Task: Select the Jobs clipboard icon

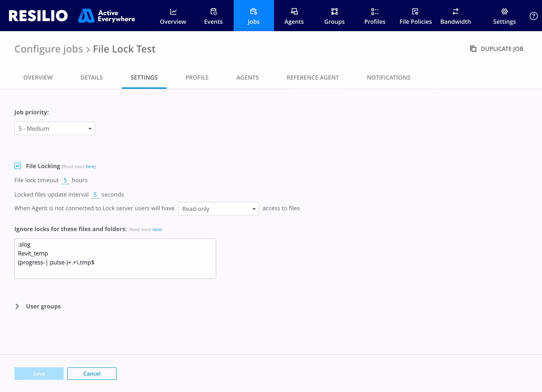Action: [x=253, y=11]
